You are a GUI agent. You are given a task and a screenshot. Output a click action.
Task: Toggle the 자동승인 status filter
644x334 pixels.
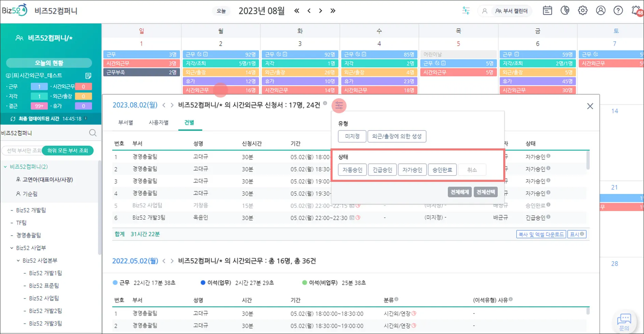coord(352,170)
